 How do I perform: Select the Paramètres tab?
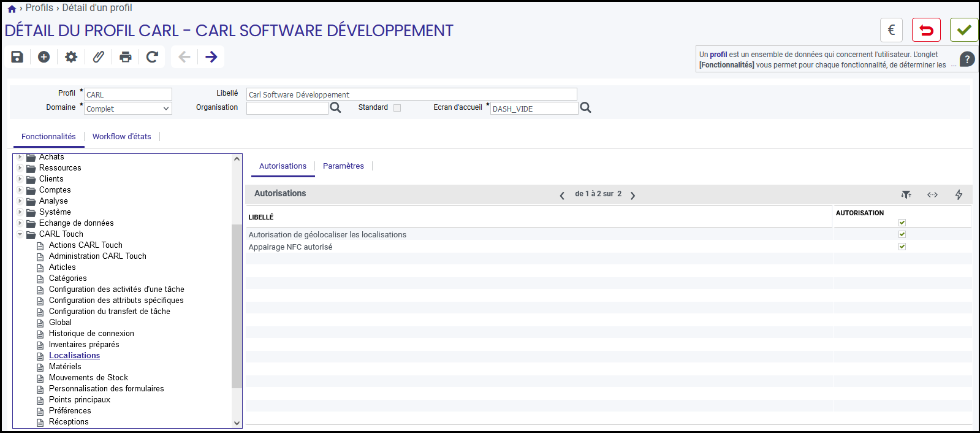coord(343,166)
